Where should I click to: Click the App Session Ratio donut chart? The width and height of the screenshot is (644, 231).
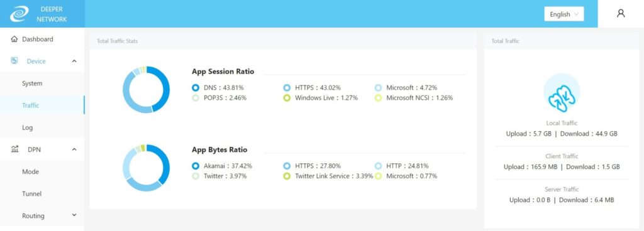point(146,90)
